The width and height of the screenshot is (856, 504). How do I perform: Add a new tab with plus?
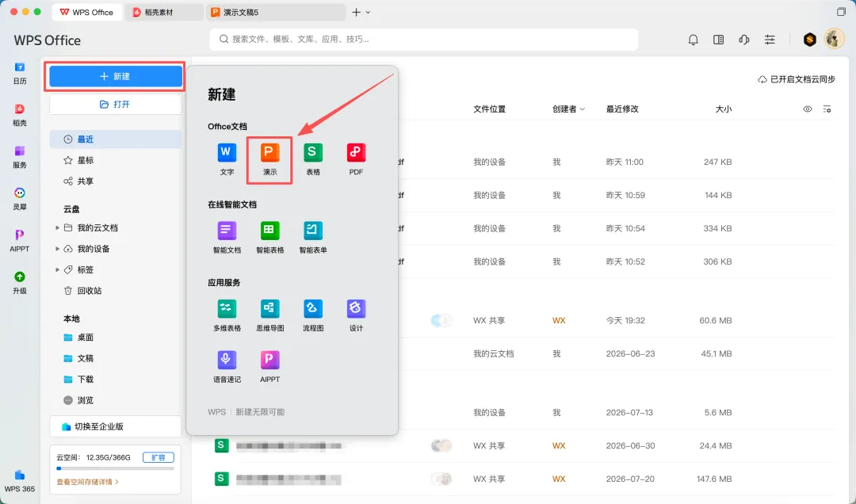click(x=356, y=12)
